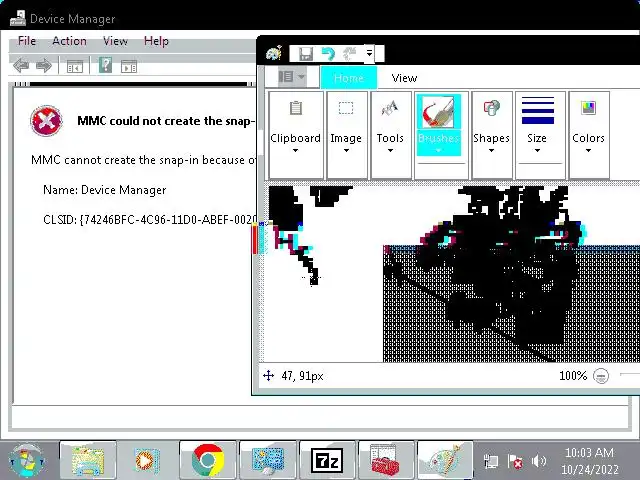Toggle the console tree pane icon
The image size is (640, 480).
point(75,66)
